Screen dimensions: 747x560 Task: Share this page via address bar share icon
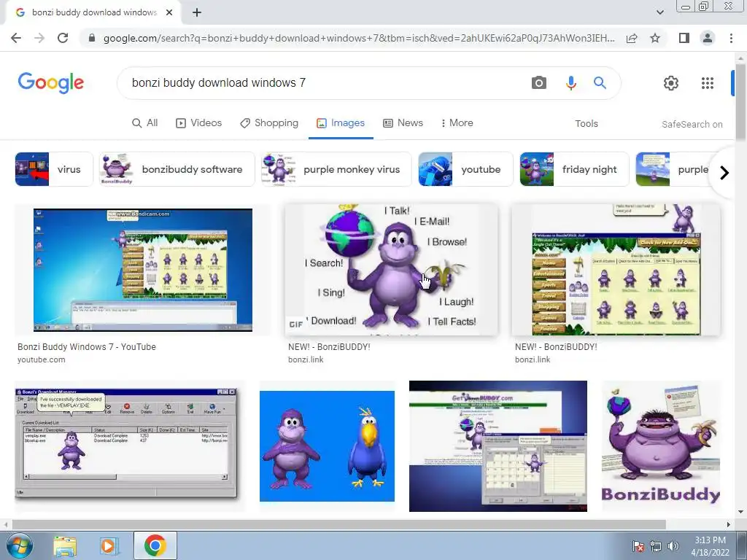point(632,38)
